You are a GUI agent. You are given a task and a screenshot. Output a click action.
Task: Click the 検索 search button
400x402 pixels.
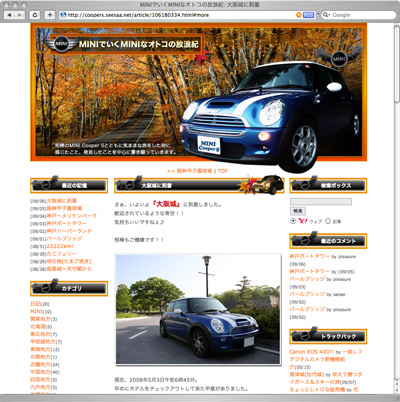pos(298,211)
